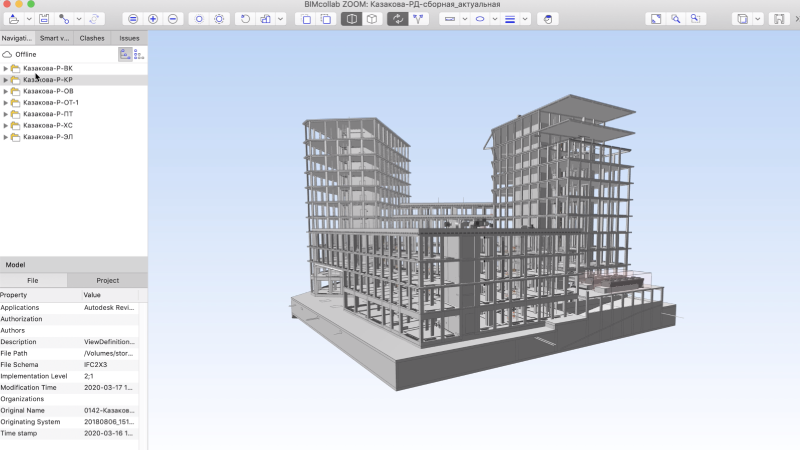Switch to the Clashes tab
The height and width of the screenshot is (450, 800).
92,38
